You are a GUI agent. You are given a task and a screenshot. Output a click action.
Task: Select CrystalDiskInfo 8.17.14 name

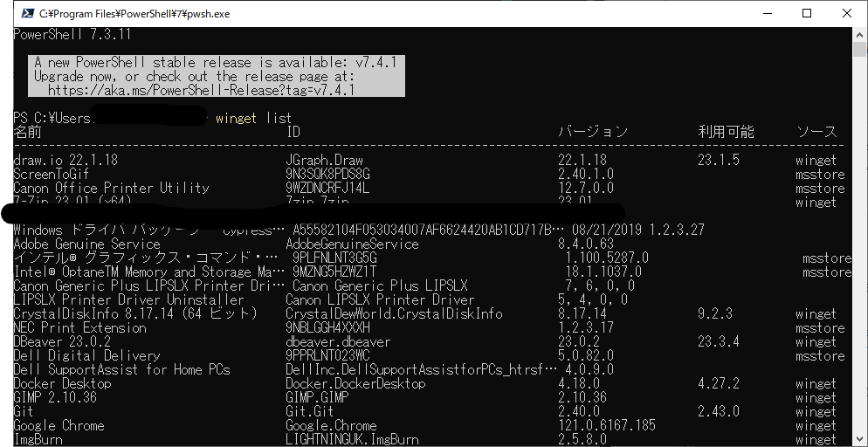coord(135,313)
